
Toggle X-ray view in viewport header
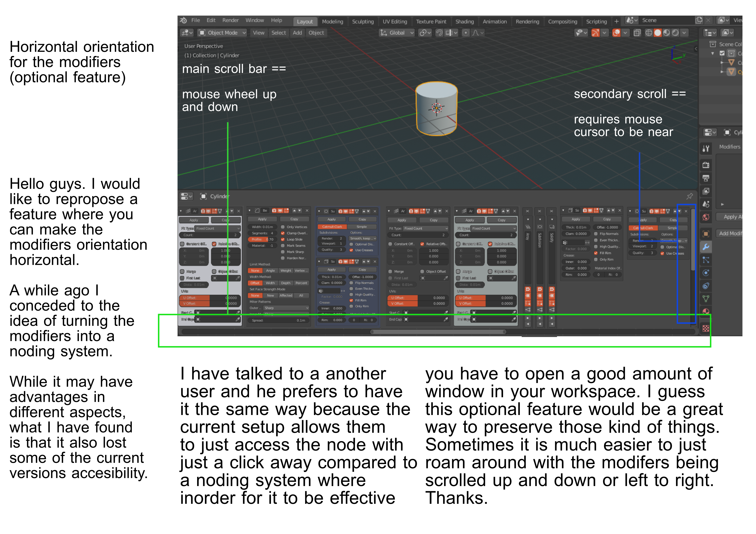[x=637, y=33]
